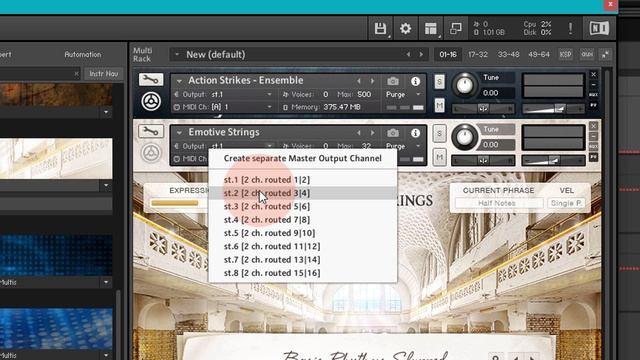Click Action Strikes snapshot camera icon
This screenshot has height=360, width=640.
(x=393, y=81)
